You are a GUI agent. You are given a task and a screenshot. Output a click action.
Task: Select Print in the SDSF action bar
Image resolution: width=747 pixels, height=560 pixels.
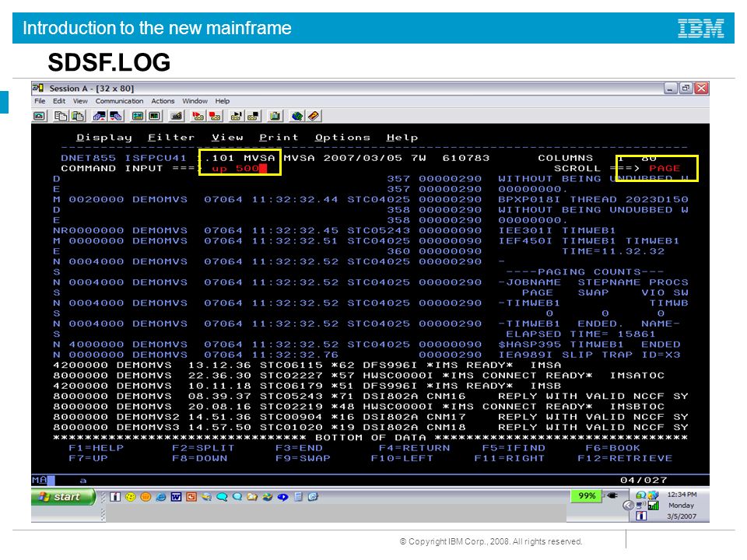click(279, 138)
